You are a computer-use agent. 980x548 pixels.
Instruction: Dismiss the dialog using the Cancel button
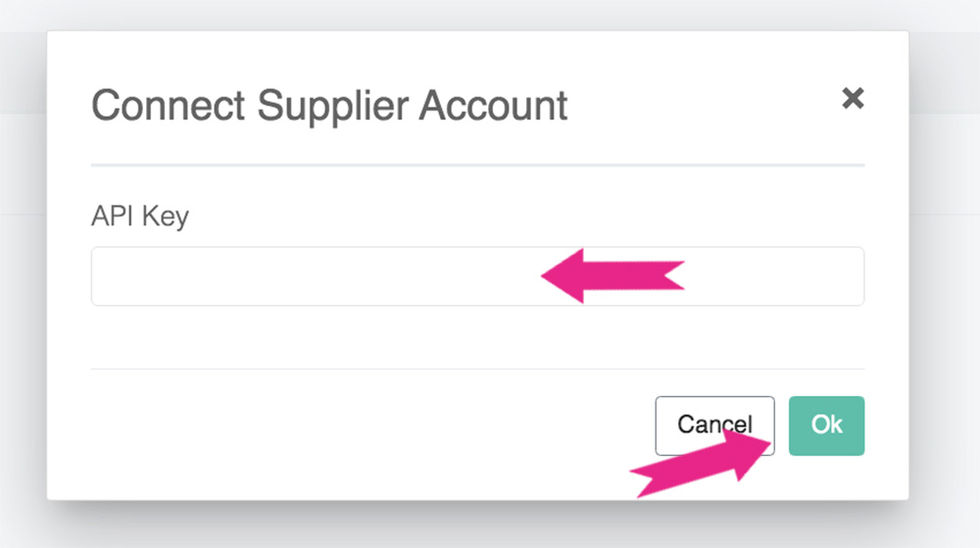(714, 425)
